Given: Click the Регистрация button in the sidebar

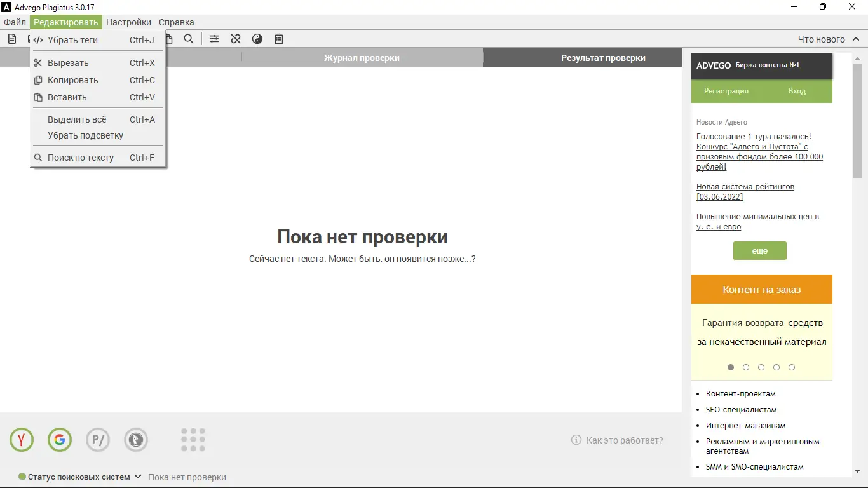Looking at the screenshot, I should click(726, 91).
